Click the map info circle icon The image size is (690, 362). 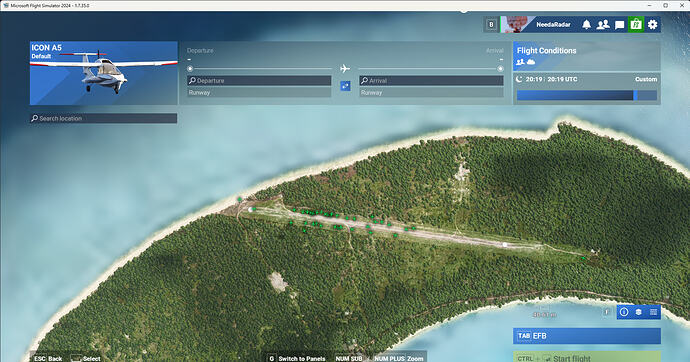pos(624,312)
